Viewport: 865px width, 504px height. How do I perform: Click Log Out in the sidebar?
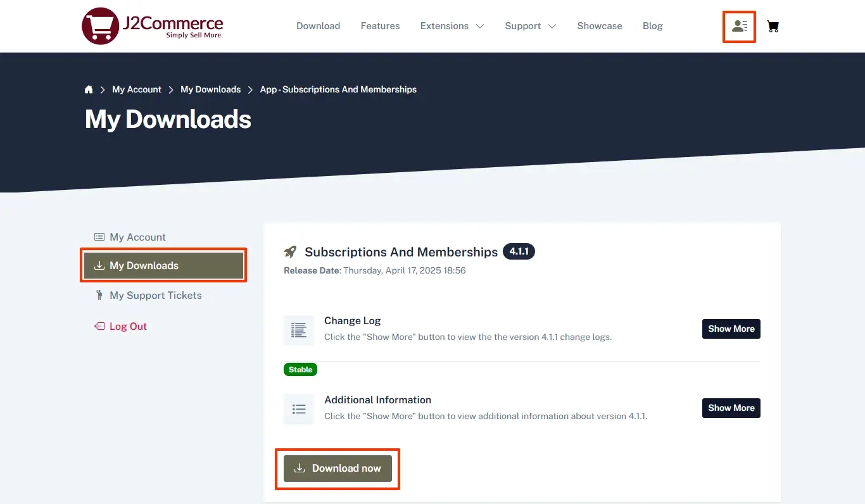[x=121, y=326]
